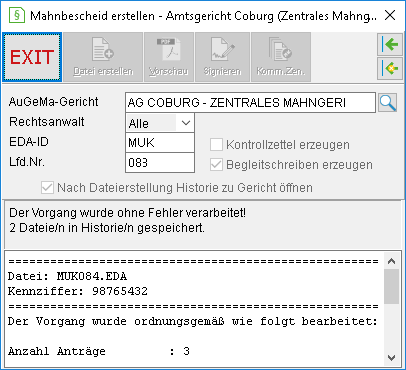The image size is (406, 370).
Task: Click the EDA-ID field containing MUK
Action: click(160, 143)
